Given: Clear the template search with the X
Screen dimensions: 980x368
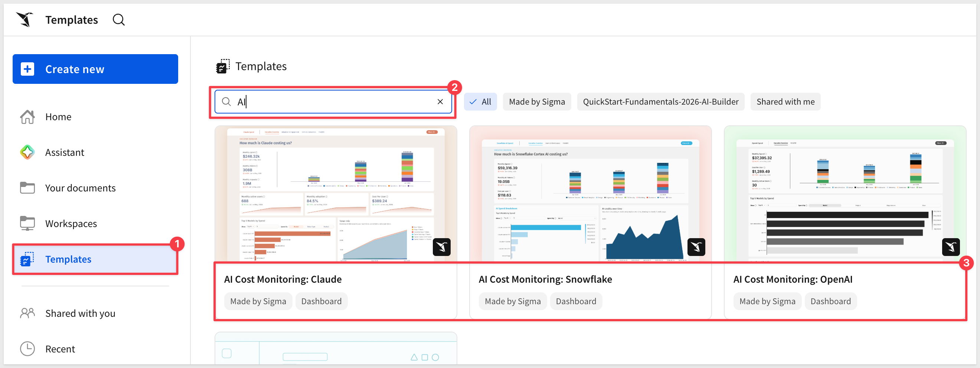Looking at the screenshot, I should pos(440,102).
